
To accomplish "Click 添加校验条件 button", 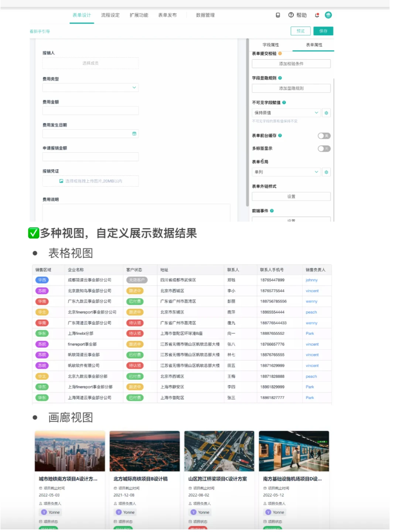I will click(291, 64).
